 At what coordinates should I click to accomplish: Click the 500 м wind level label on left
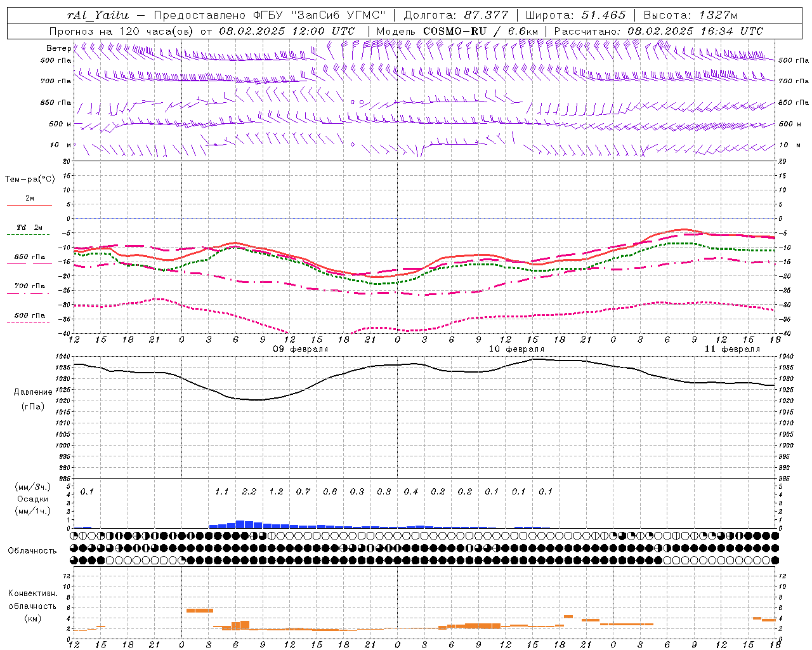(60, 124)
